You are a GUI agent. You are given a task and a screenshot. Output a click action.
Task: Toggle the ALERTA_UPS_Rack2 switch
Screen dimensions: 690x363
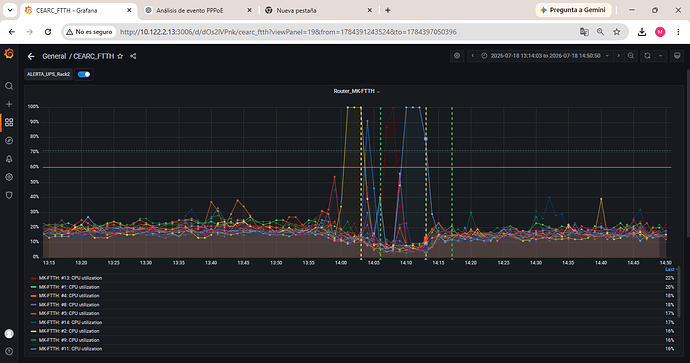(x=84, y=74)
